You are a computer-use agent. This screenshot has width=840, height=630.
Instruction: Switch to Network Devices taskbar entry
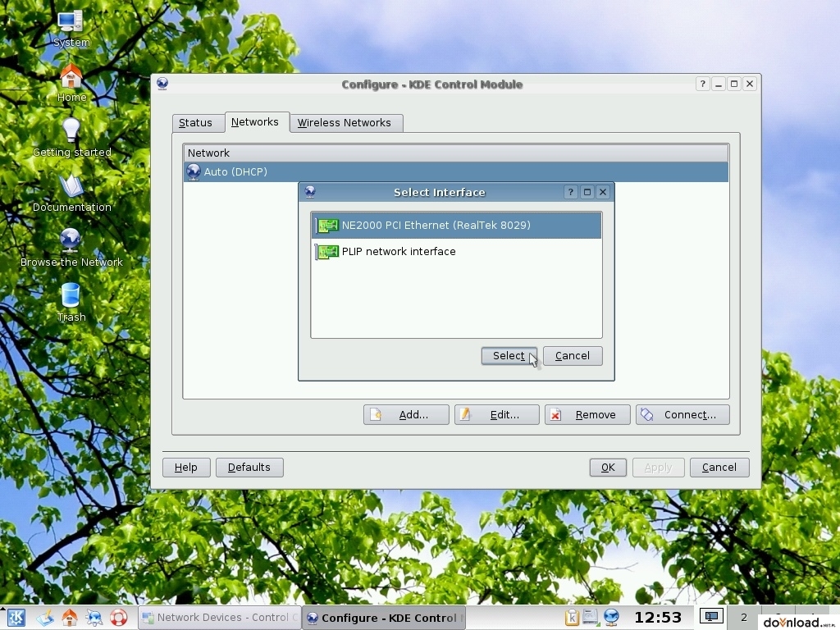point(220,618)
